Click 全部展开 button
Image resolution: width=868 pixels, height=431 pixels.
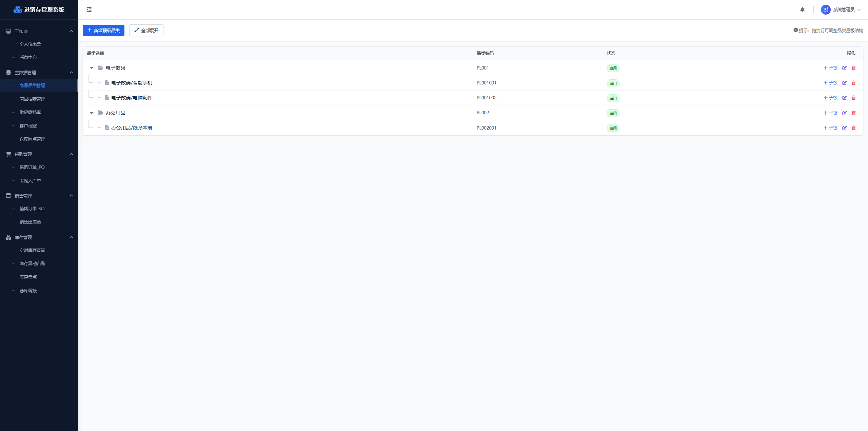pos(146,30)
